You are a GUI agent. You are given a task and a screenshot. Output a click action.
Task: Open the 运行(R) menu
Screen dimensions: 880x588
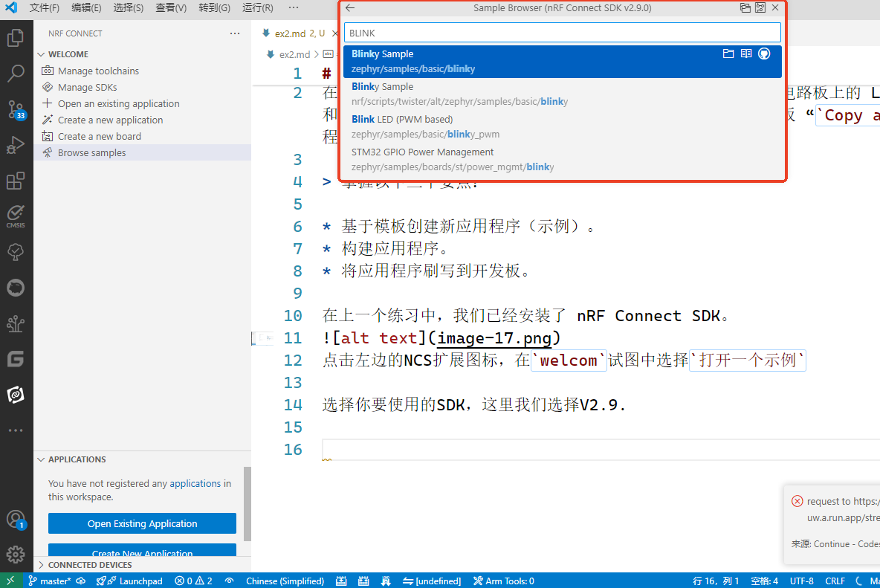pyautogui.click(x=258, y=8)
